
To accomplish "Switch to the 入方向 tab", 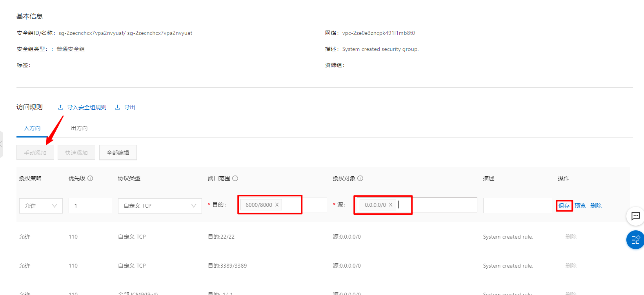I will [32, 128].
